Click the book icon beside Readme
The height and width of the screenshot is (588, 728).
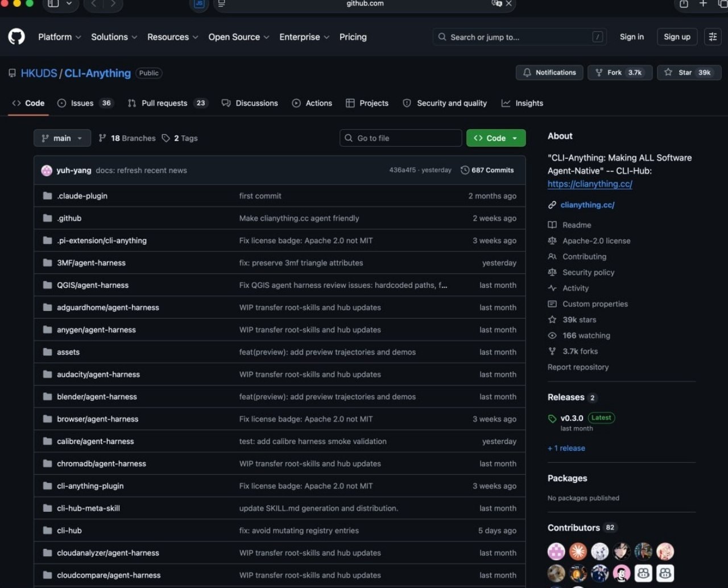coord(552,225)
